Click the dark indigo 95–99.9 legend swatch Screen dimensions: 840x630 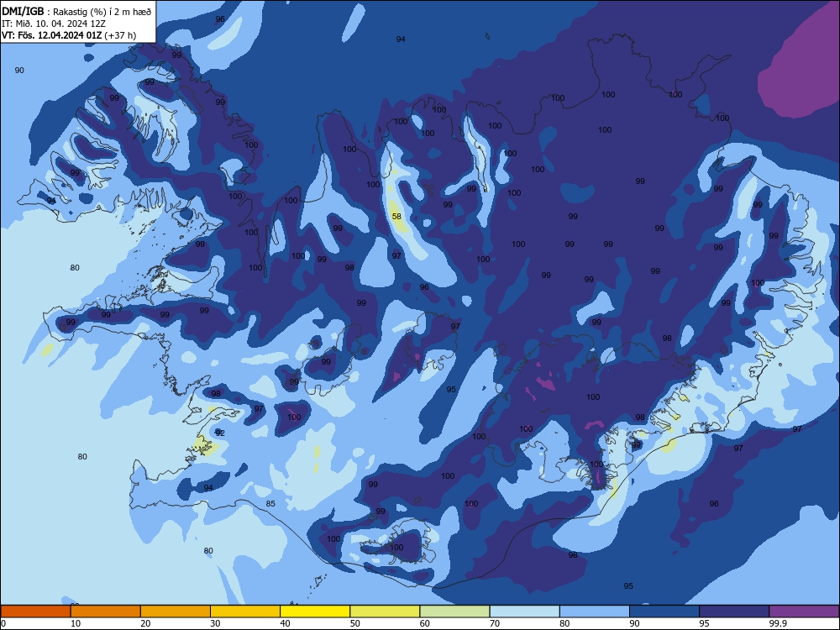[x=734, y=612]
